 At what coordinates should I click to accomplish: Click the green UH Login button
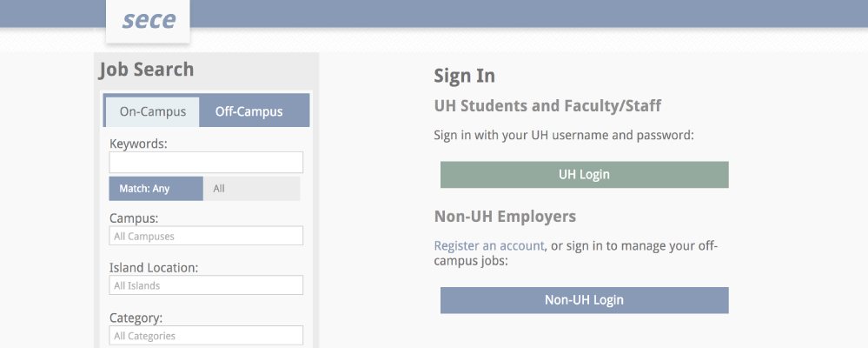click(584, 175)
